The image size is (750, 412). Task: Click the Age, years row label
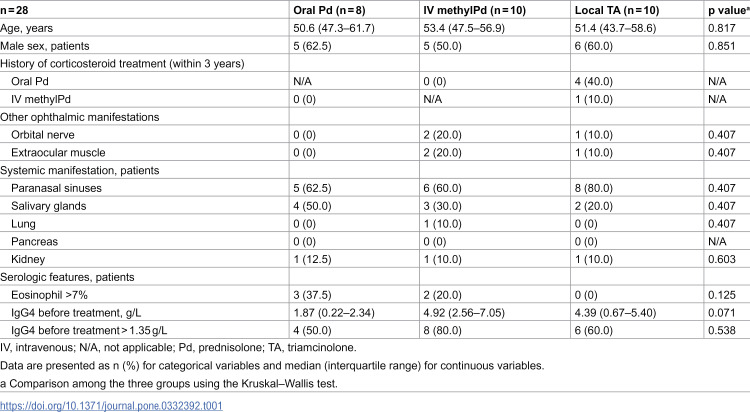26,28
